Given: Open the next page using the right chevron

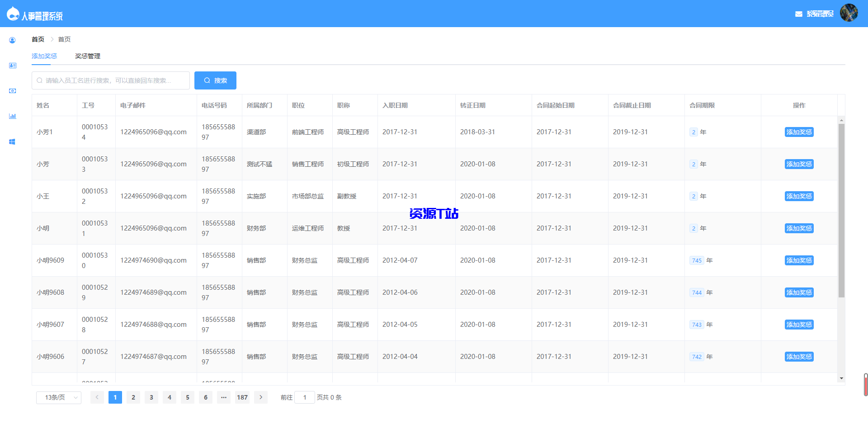Looking at the screenshot, I should [x=261, y=397].
